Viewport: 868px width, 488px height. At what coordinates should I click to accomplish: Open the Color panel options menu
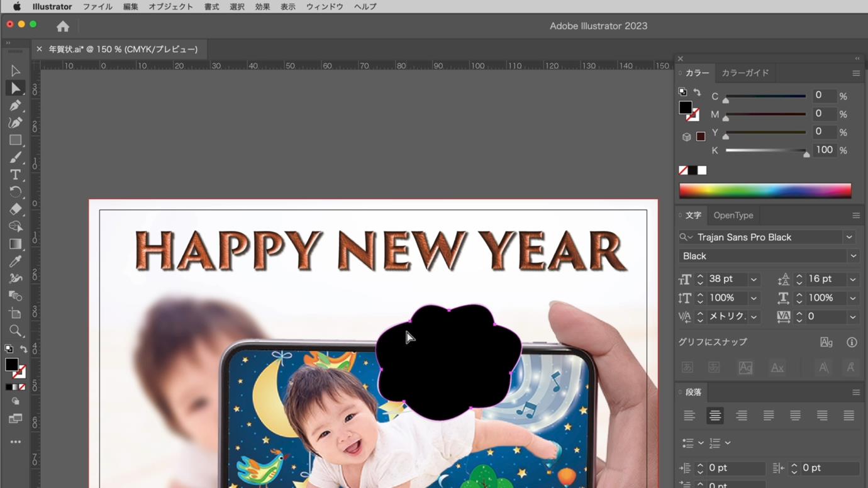[856, 74]
